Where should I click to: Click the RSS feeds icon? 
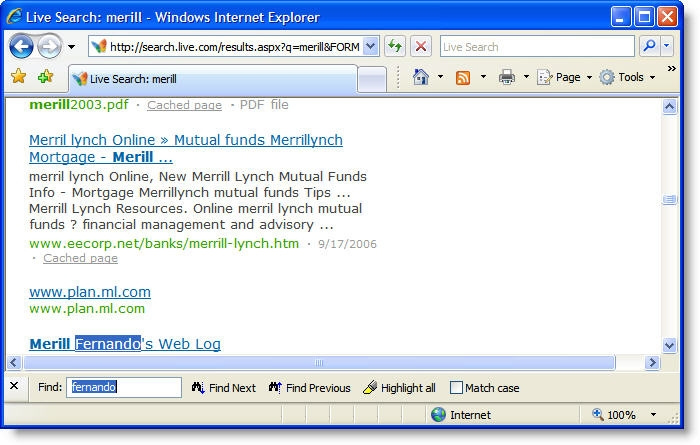tap(463, 78)
